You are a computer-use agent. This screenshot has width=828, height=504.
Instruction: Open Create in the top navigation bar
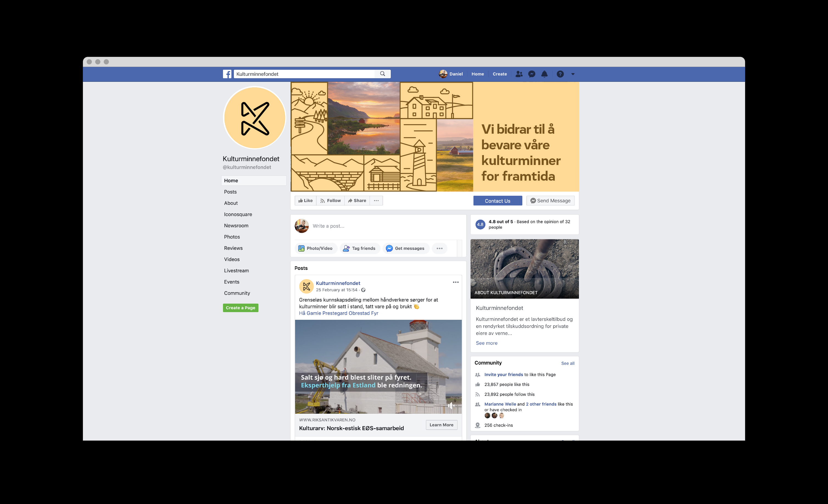click(x=500, y=74)
